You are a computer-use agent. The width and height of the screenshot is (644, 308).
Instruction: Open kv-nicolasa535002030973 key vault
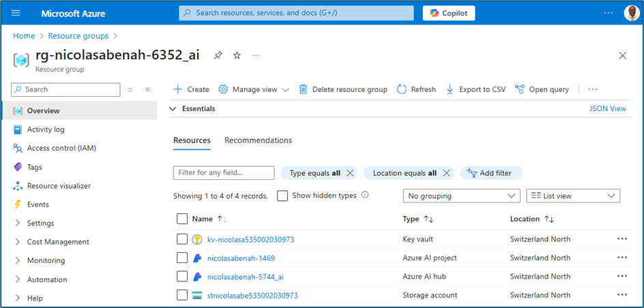(250, 239)
